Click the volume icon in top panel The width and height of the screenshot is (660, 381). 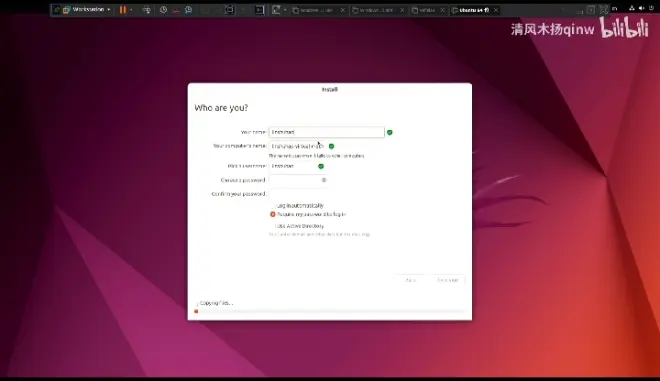point(641,8)
